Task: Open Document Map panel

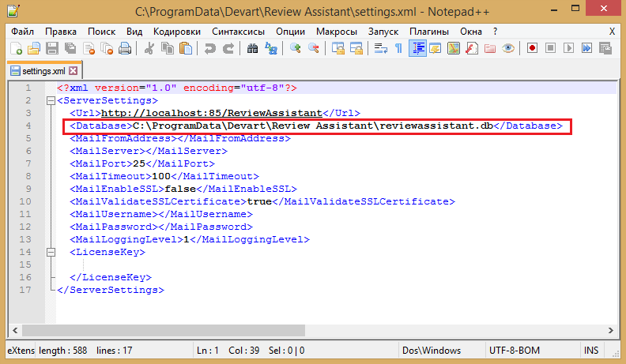Action: 454,49
